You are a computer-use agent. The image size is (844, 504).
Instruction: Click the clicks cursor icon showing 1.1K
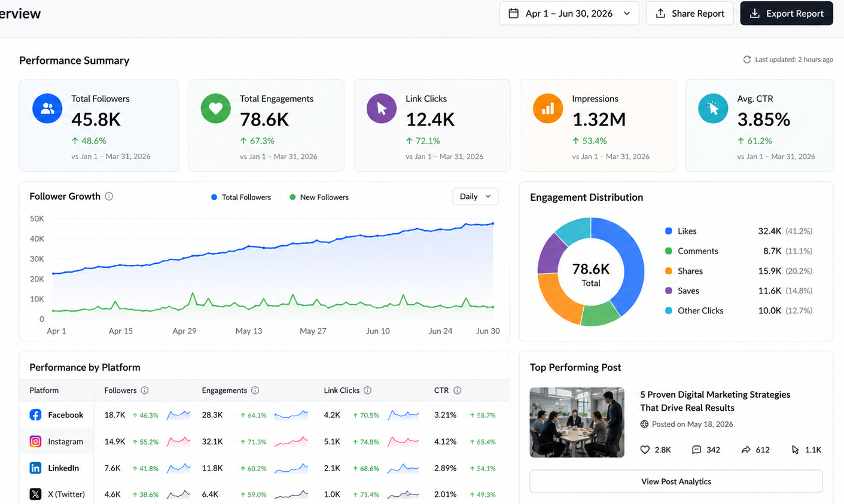(x=795, y=450)
